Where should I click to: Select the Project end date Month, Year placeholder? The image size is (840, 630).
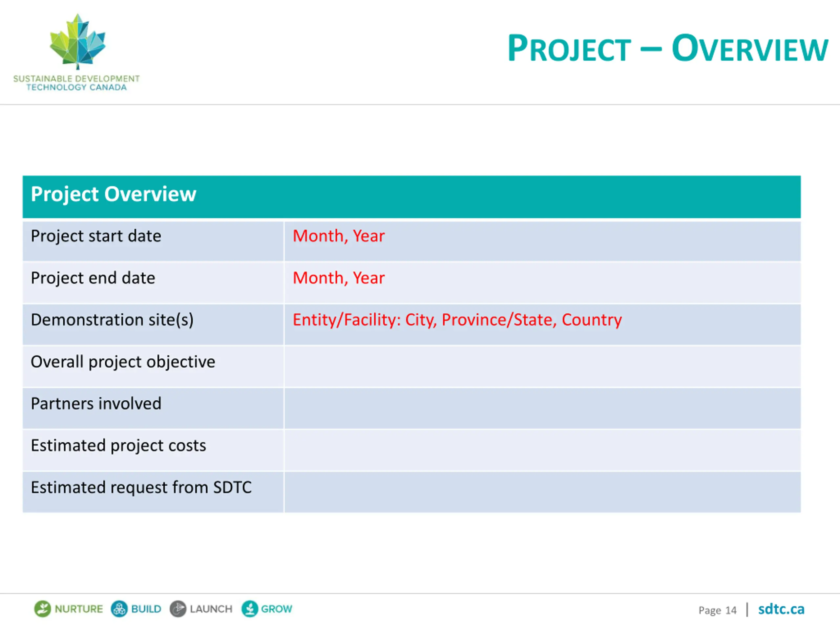click(x=338, y=278)
